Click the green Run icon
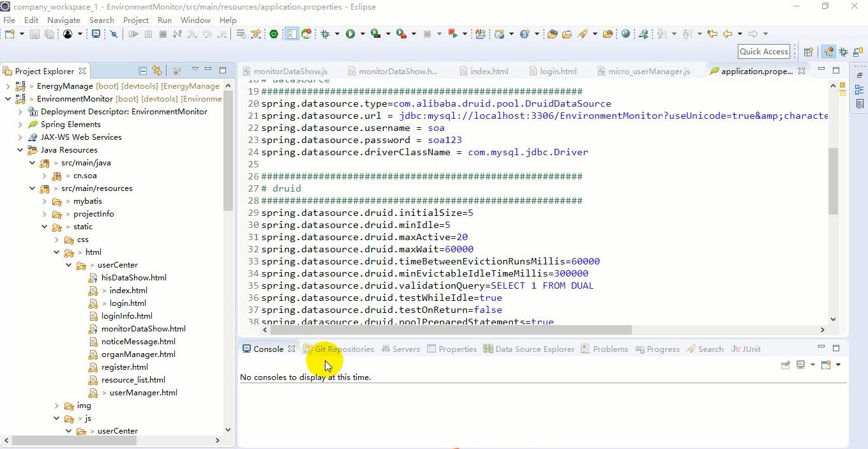Screen dimensions: 868x449 coord(350,34)
